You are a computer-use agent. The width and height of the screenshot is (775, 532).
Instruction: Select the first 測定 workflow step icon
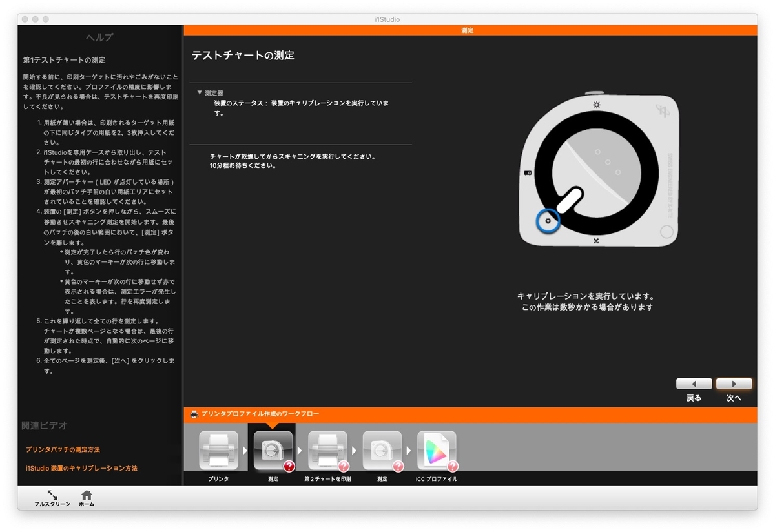point(273,451)
